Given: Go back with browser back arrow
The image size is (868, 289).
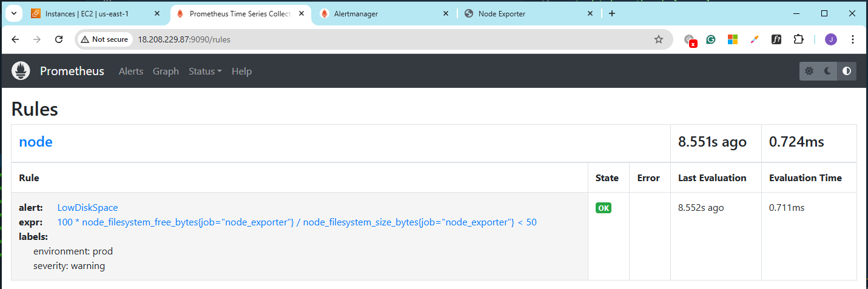Looking at the screenshot, I should 15,39.
